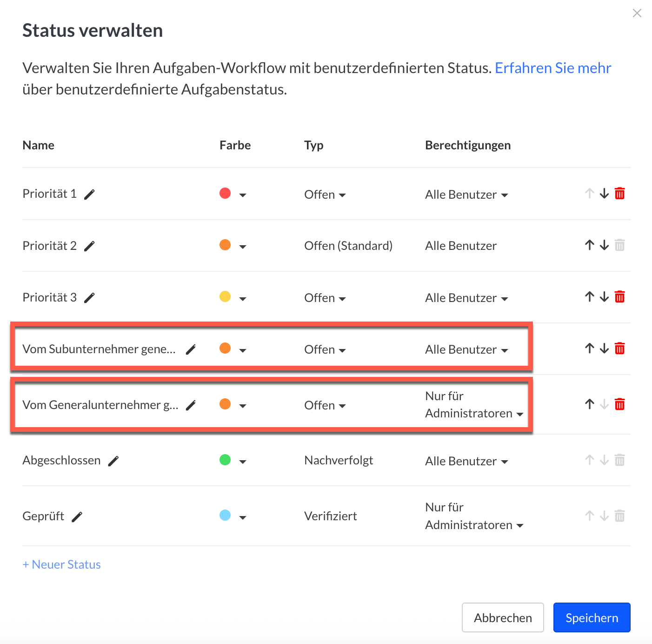The width and height of the screenshot is (652, 644).
Task: Open the red color picker for Priorität 1
Action: pyautogui.click(x=233, y=194)
